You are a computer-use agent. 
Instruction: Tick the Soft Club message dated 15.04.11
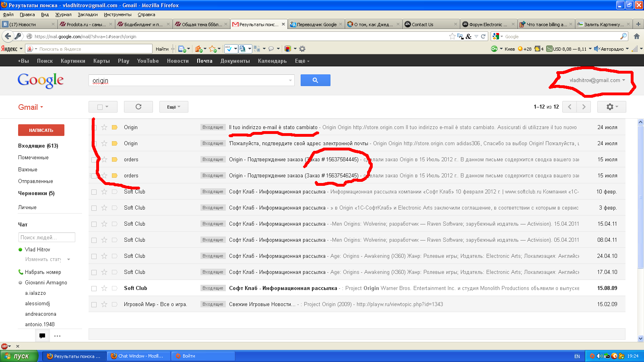[x=94, y=224]
